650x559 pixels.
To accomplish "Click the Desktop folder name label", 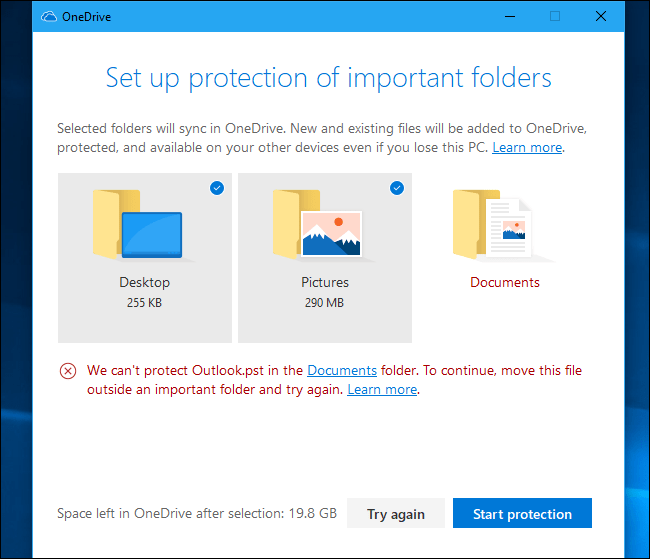I will pos(145,283).
